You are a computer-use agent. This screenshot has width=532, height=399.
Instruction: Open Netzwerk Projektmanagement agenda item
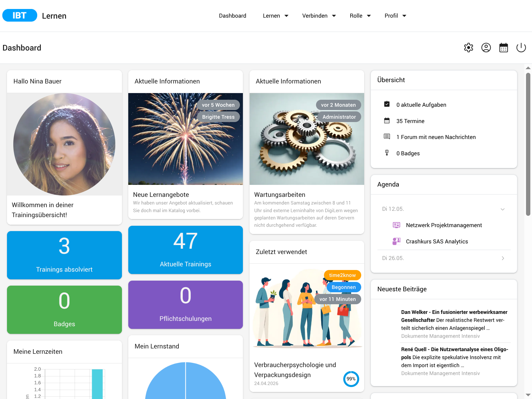(444, 225)
